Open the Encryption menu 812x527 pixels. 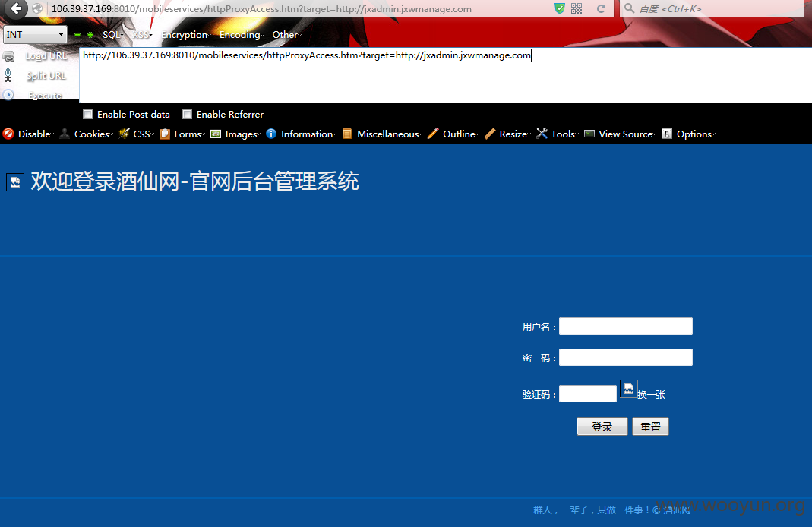(186, 35)
